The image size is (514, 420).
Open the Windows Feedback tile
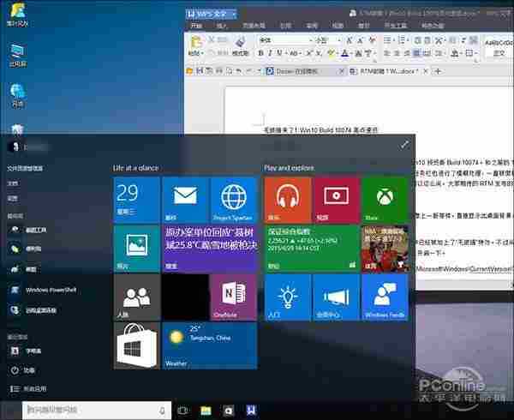point(385,298)
